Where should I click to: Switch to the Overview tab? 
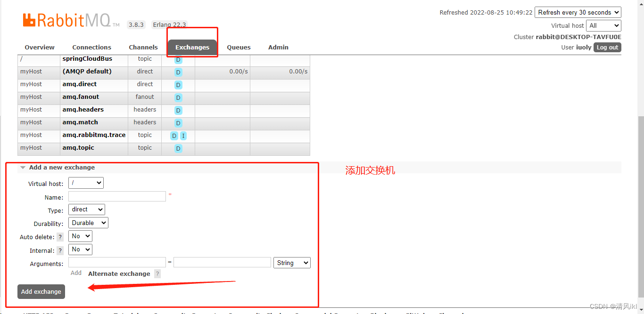point(40,48)
